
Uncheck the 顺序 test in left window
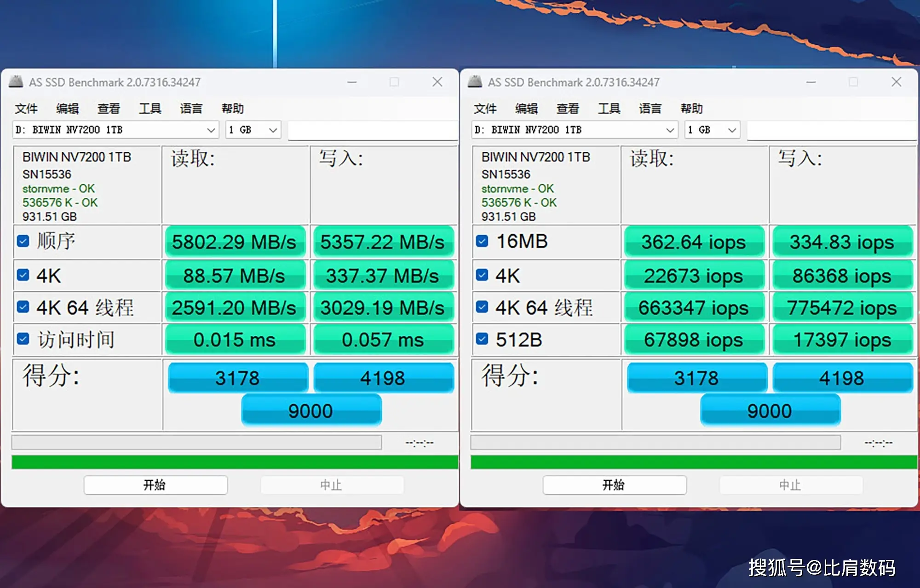coord(23,241)
